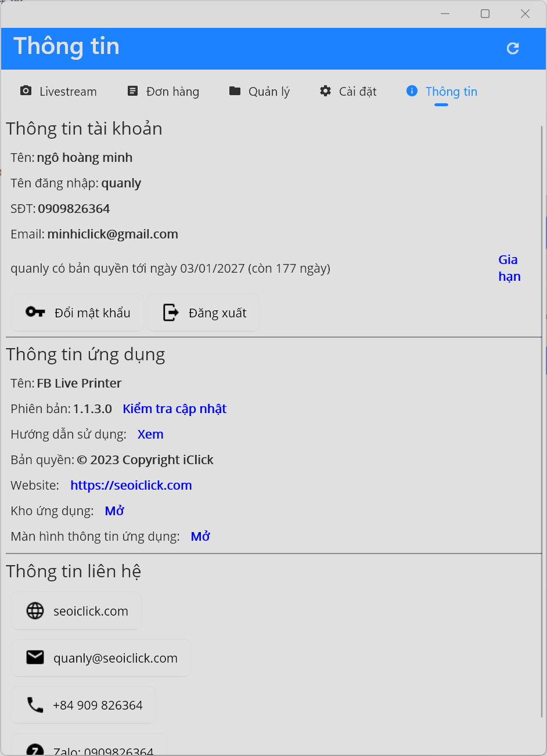The height and width of the screenshot is (756, 547).
Task: Switch to the Livestream tab
Action: tap(59, 91)
